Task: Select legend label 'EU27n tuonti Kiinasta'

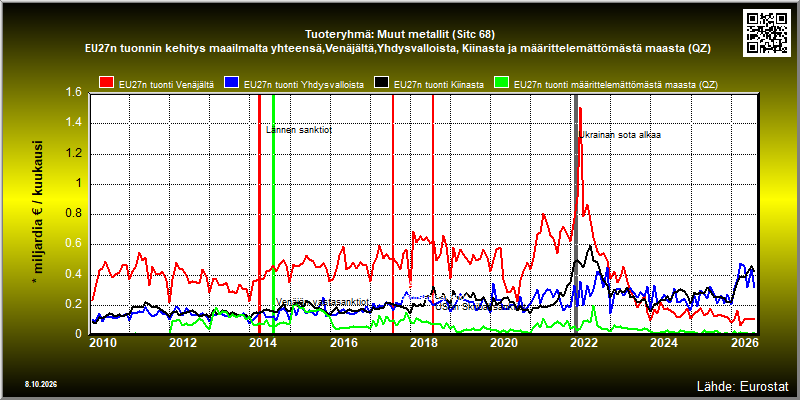Action: (439, 85)
